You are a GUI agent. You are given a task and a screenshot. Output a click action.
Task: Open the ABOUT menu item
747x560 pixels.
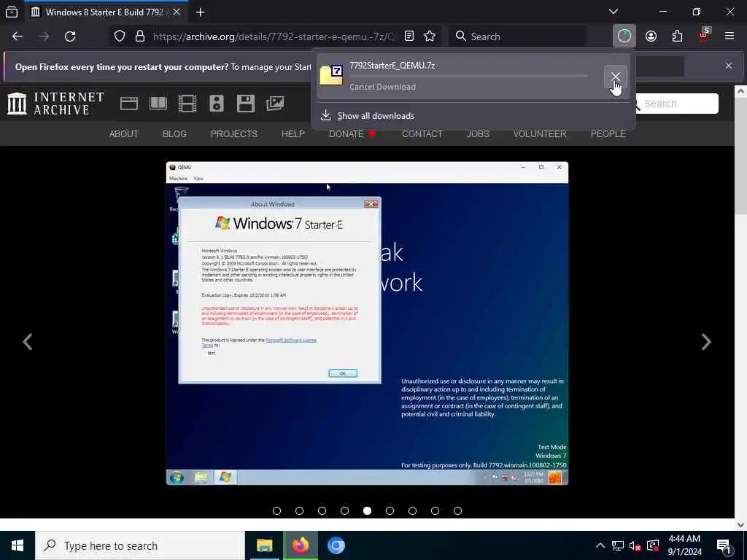[124, 134]
